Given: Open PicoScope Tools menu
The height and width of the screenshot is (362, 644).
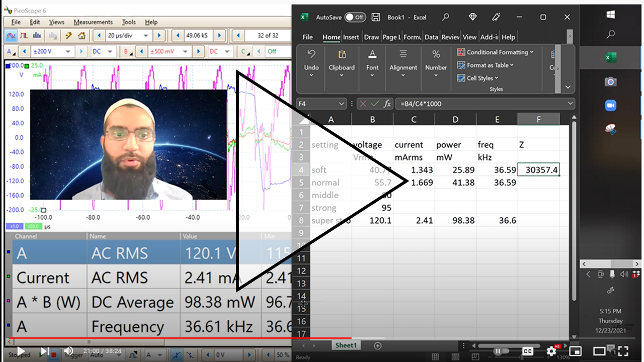Looking at the screenshot, I should tap(129, 22).
